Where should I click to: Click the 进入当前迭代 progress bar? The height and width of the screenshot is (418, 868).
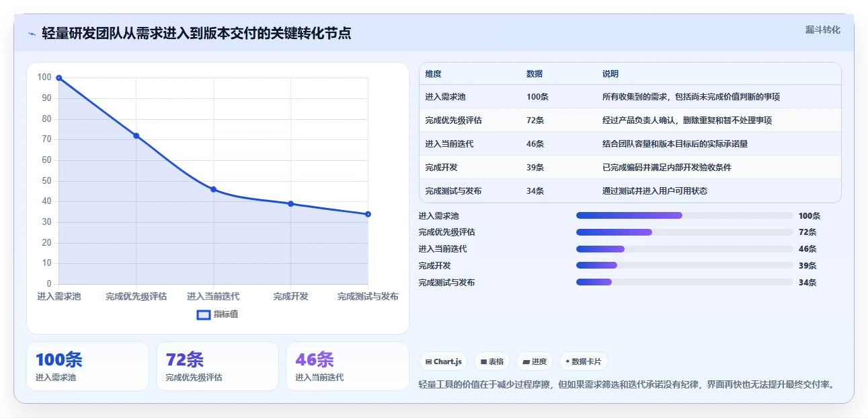pyautogui.click(x=684, y=249)
